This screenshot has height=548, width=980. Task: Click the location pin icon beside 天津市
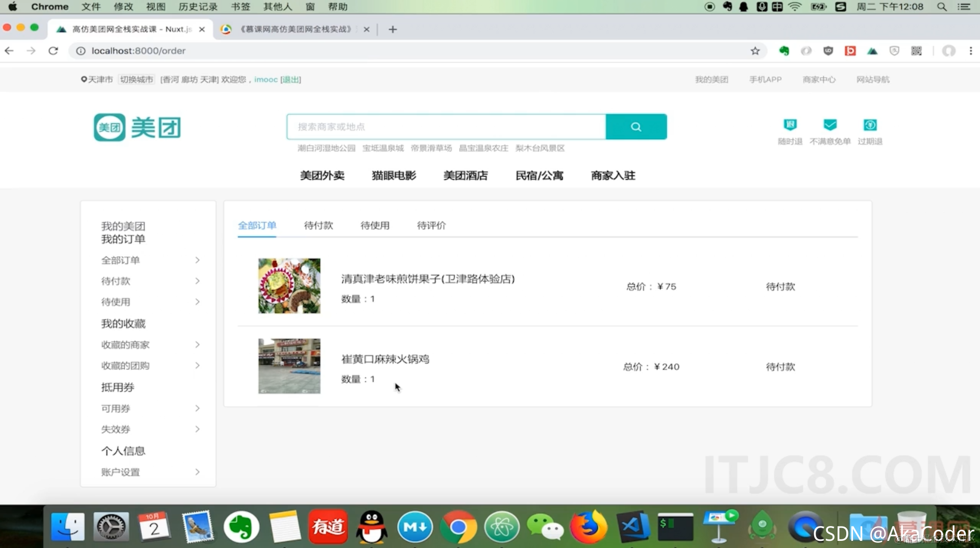[83, 80]
